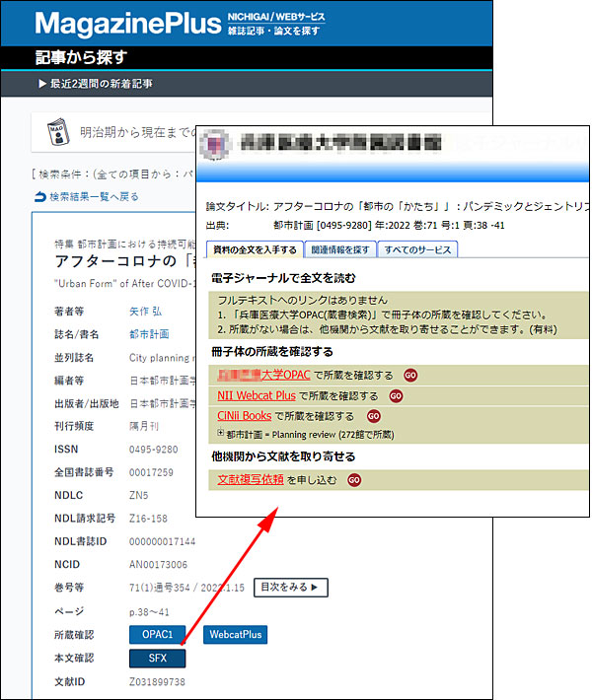The width and height of the screenshot is (592, 700).
Task: Click GO icon for 文献複写依頼
Action: coord(354,480)
